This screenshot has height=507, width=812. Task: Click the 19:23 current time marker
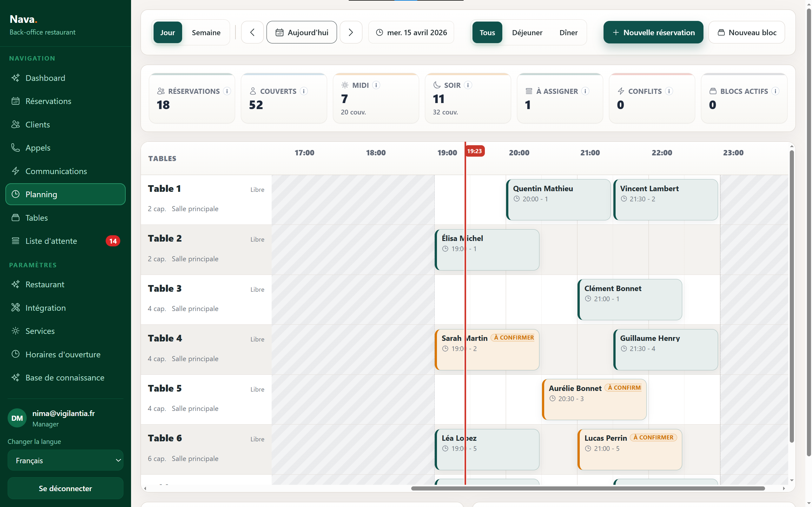(474, 151)
